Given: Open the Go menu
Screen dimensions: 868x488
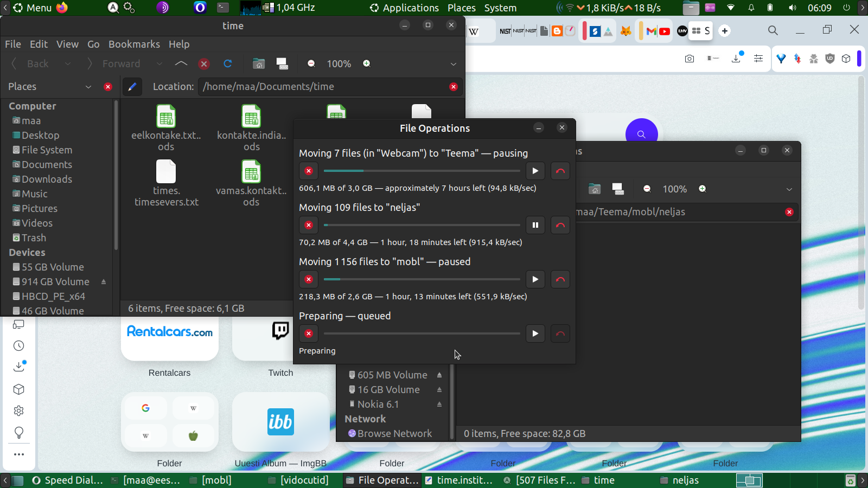Looking at the screenshot, I should [93, 44].
